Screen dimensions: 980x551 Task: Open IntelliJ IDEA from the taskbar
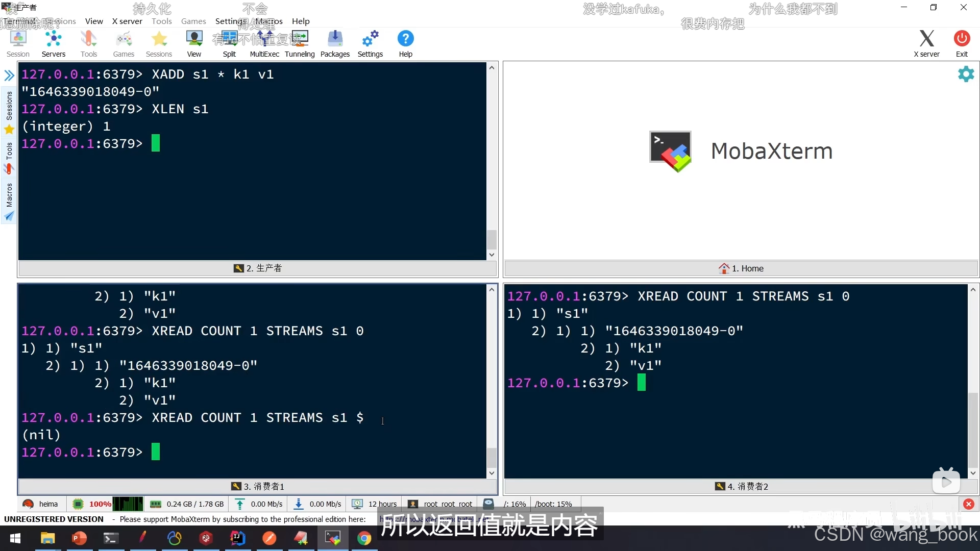tap(237, 538)
